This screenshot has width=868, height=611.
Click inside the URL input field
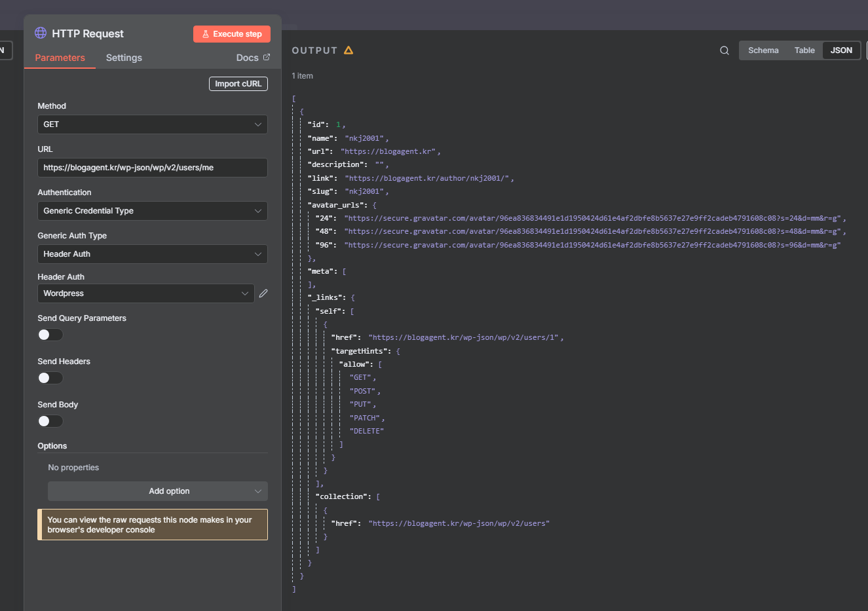pyautogui.click(x=152, y=168)
